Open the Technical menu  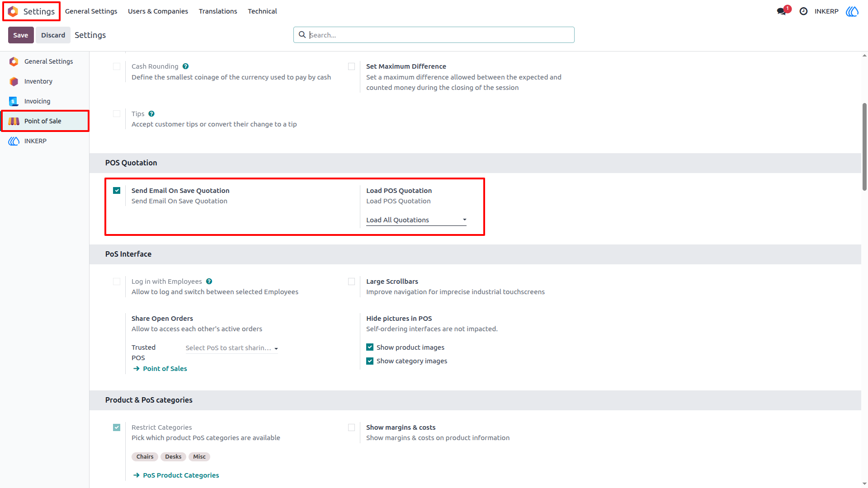point(262,11)
